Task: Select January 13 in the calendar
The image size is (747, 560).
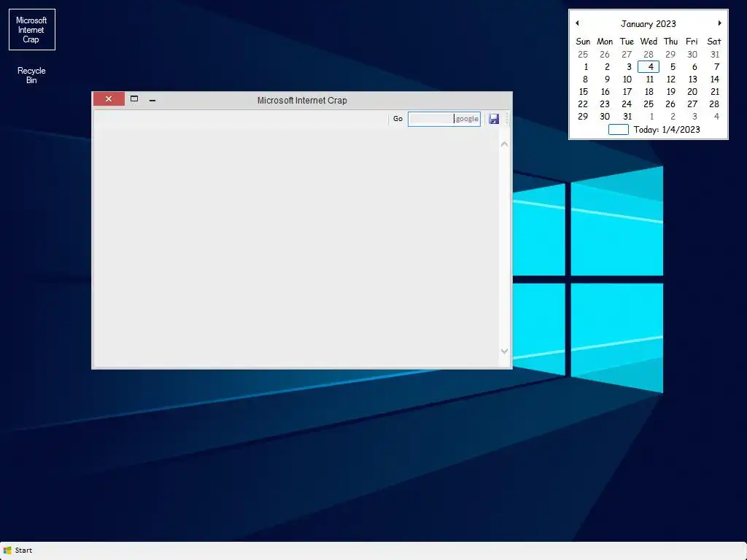Action: pos(693,79)
